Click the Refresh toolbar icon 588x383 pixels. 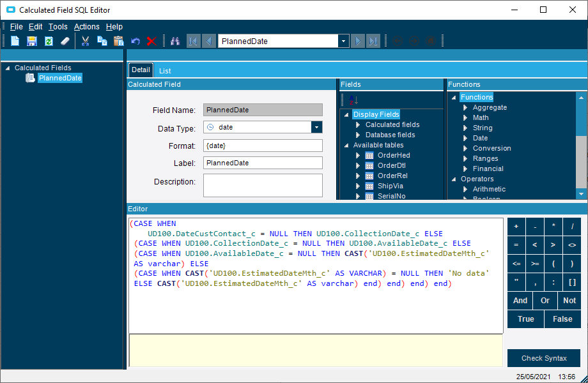click(x=49, y=41)
